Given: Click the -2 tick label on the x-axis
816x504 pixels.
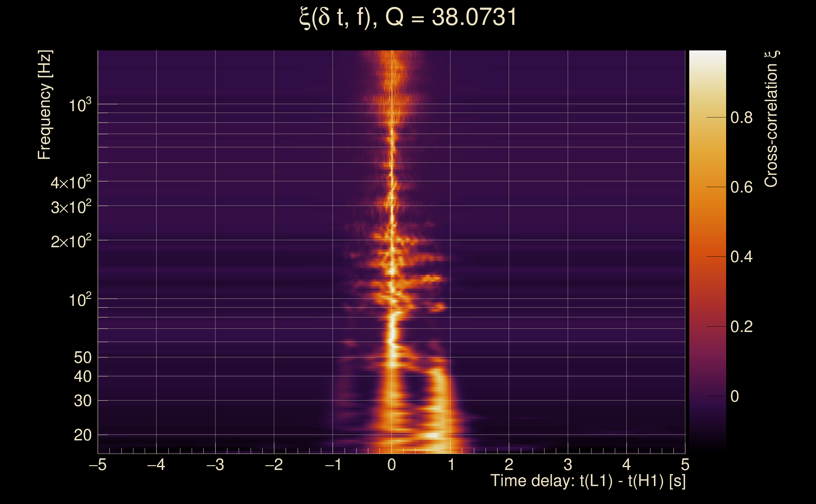Looking at the screenshot, I should coord(274,465).
